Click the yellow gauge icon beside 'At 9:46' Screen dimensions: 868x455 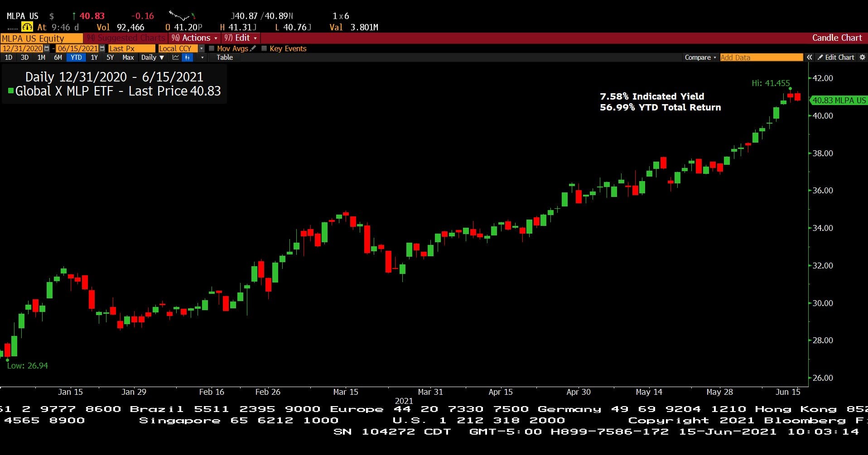point(27,27)
